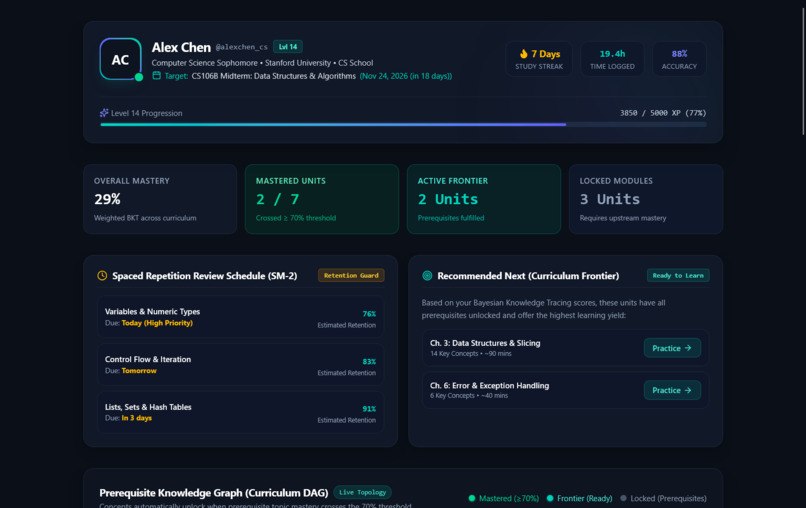This screenshot has height=508, width=806.
Task: Click the AC profile avatar
Action: pos(121,59)
